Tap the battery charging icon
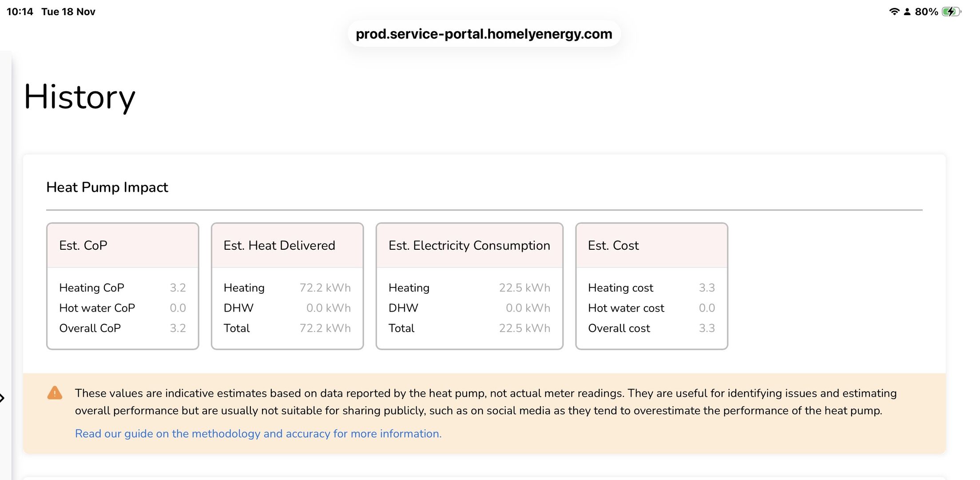 tap(950, 12)
